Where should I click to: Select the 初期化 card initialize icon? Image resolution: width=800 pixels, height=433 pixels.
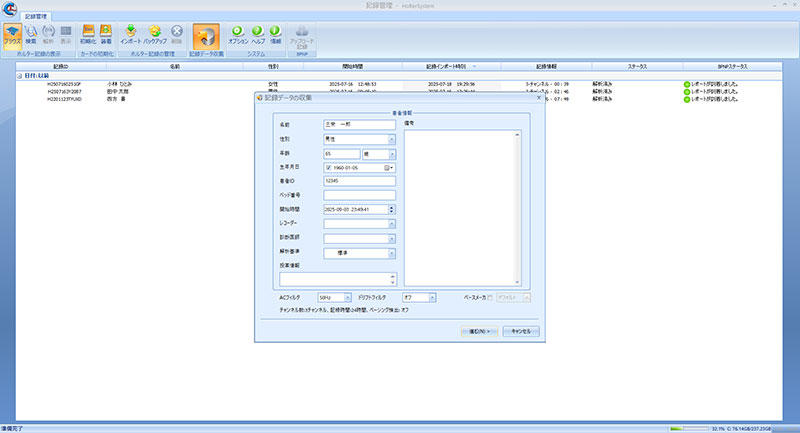87,35
